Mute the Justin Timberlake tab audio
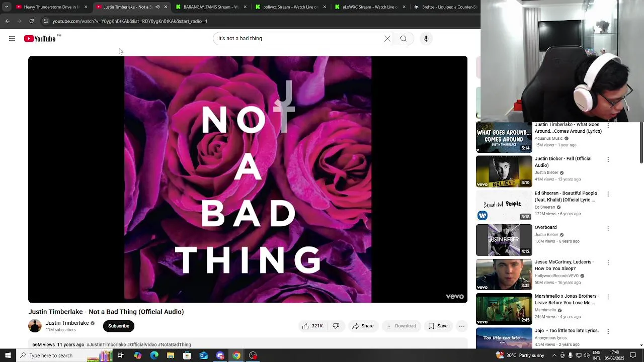This screenshot has width=644, height=362. 157,7
